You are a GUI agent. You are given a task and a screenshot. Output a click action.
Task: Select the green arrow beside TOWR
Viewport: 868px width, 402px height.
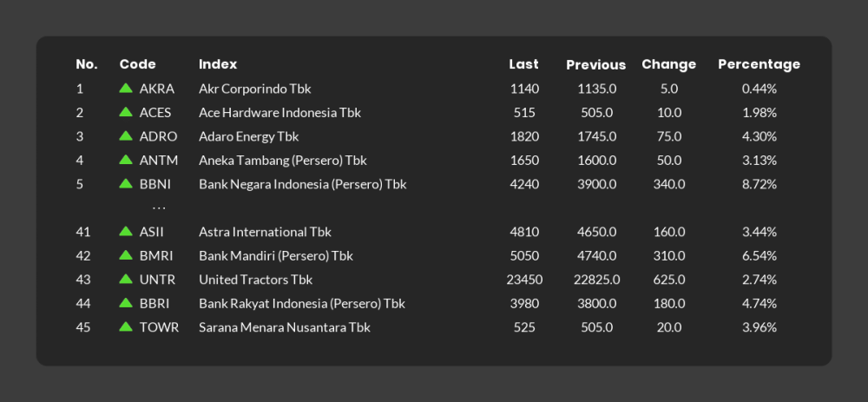click(126, 326)
